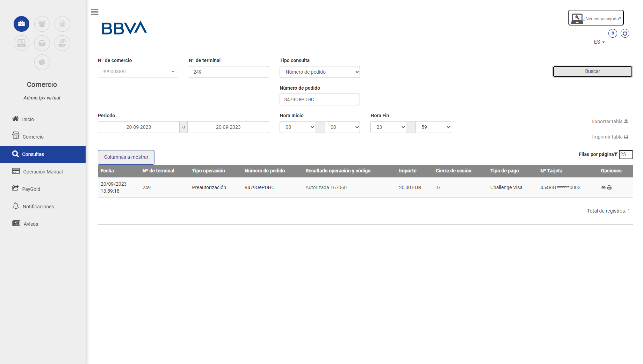Screen dimensions: 643x364
Task: Go to Operación Manual in sidebar
Action: pyautogui.click(x=43, y=172)
